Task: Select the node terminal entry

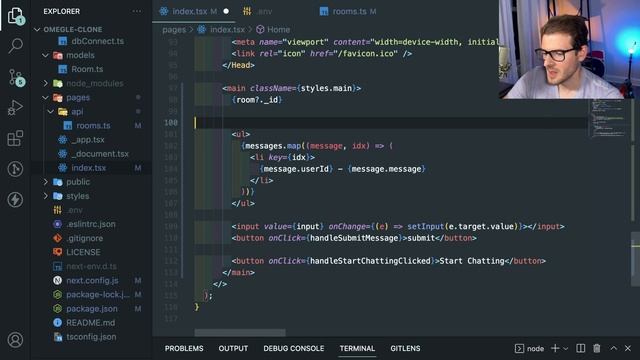Action: (529, 349)
